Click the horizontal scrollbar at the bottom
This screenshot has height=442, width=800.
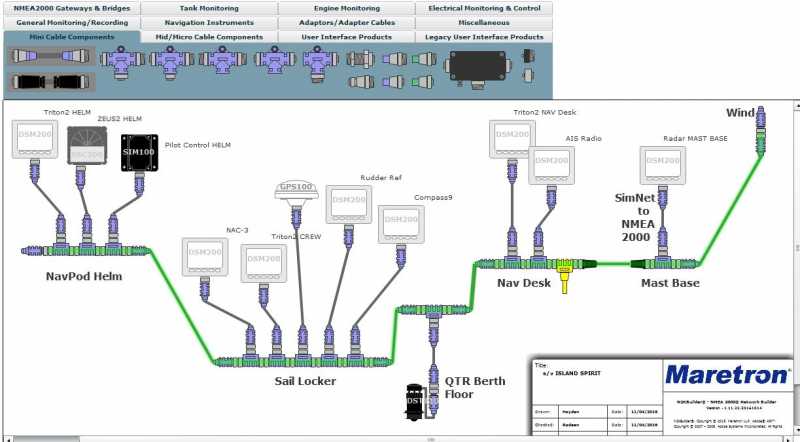pyautogui.click(x=400, y=438)
